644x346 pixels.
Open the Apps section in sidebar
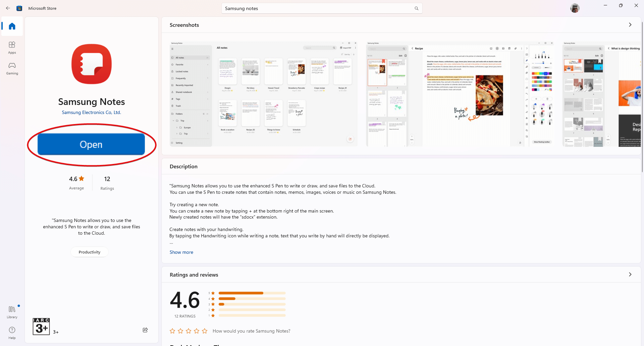(x=12, y=47)
